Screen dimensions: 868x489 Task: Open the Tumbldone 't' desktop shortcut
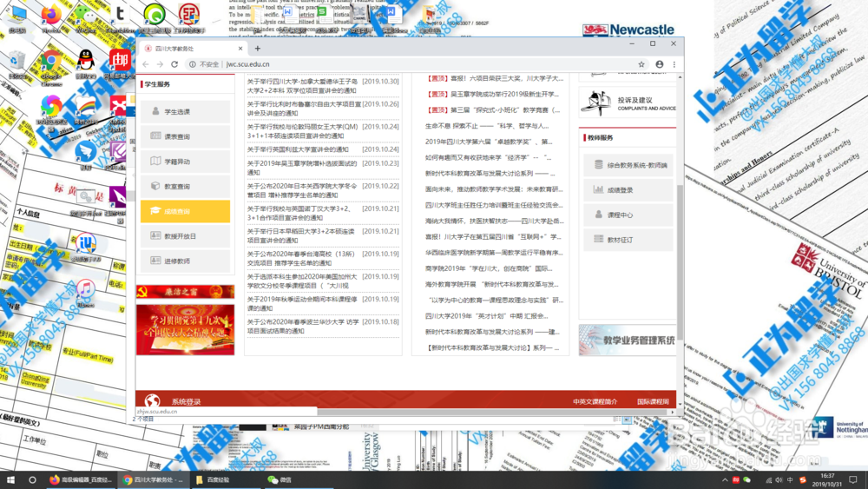click(120, 16)
